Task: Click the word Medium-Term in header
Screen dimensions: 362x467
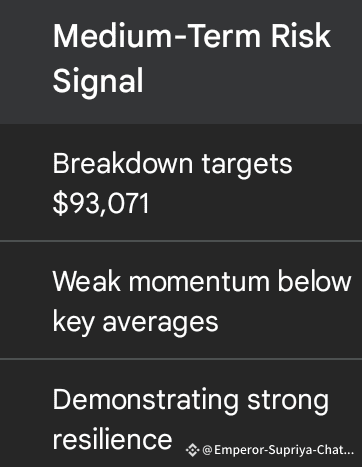Action: [x=157, y=36]
